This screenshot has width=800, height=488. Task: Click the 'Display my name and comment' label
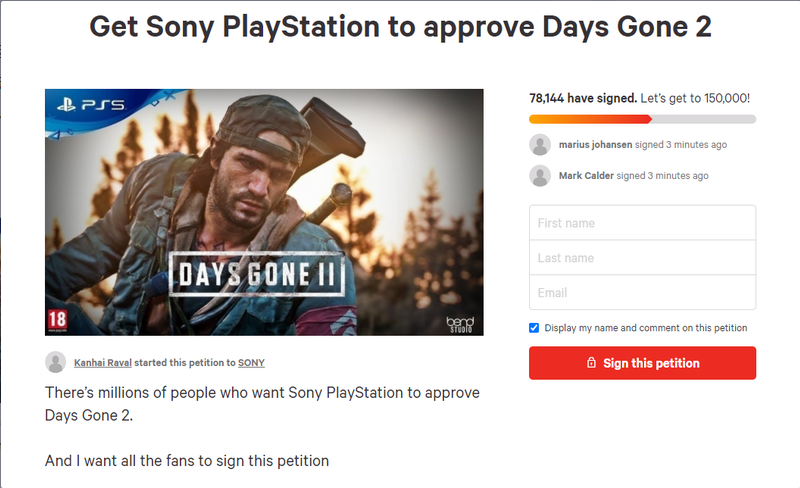(x=645, y=328)
